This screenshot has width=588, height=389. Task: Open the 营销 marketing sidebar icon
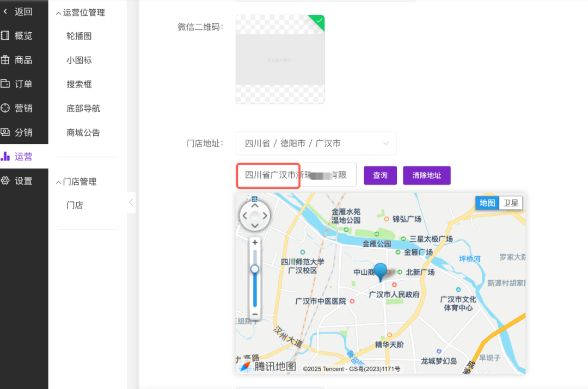click(x=5, y=108)
